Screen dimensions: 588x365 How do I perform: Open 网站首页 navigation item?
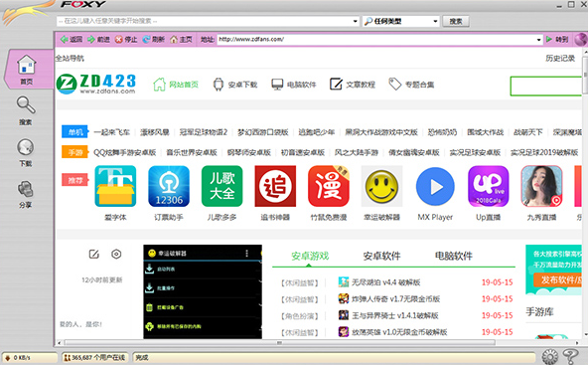pos(176,85)
